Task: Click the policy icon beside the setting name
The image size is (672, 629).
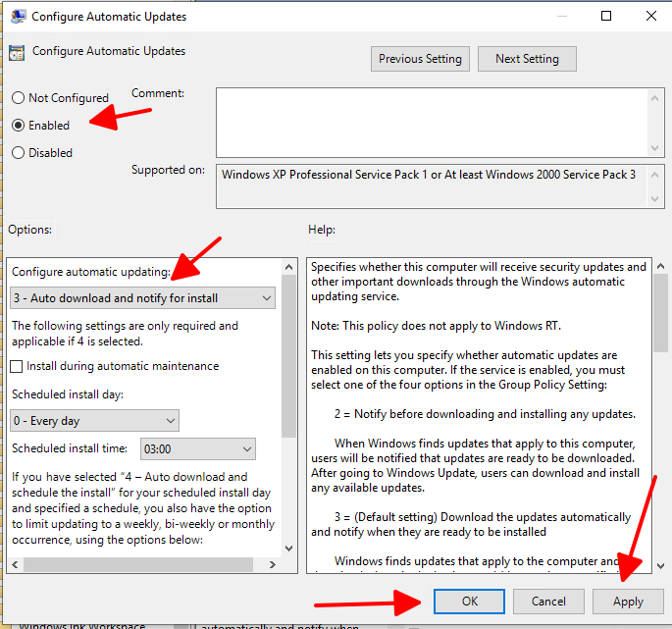Action: click(x=16, y=53)
